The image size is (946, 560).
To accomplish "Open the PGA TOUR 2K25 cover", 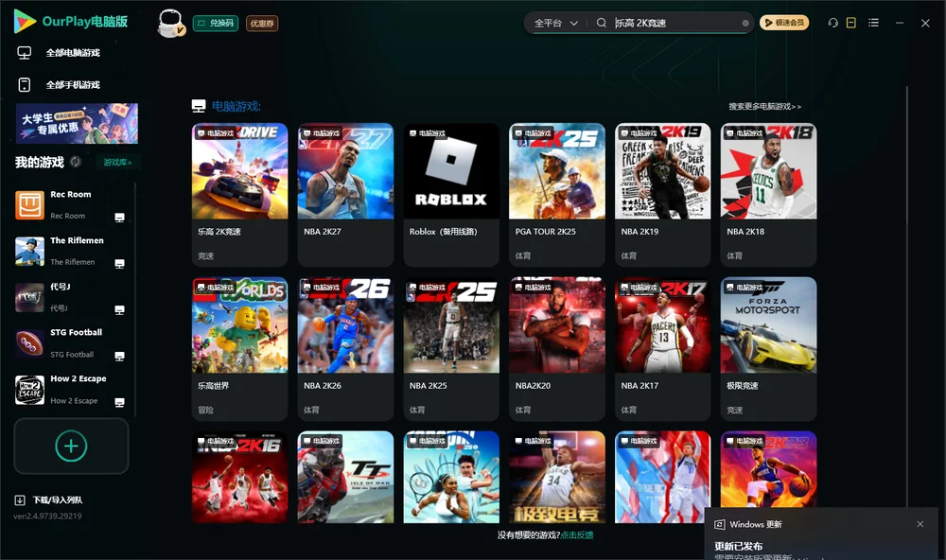I will (x=557, y=171).
